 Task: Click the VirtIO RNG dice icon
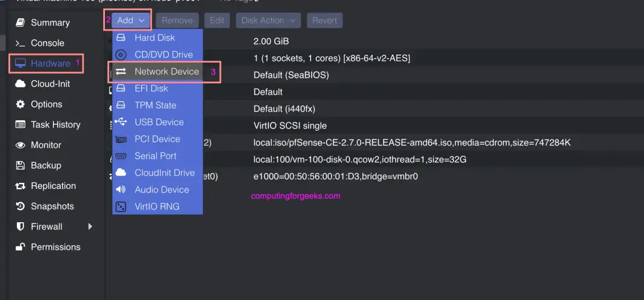[121, 206]
